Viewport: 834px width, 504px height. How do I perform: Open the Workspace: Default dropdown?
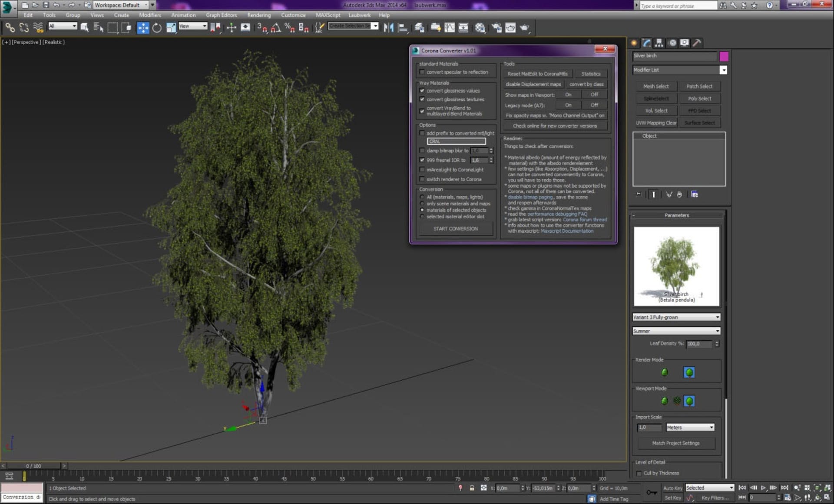(121, 5)
